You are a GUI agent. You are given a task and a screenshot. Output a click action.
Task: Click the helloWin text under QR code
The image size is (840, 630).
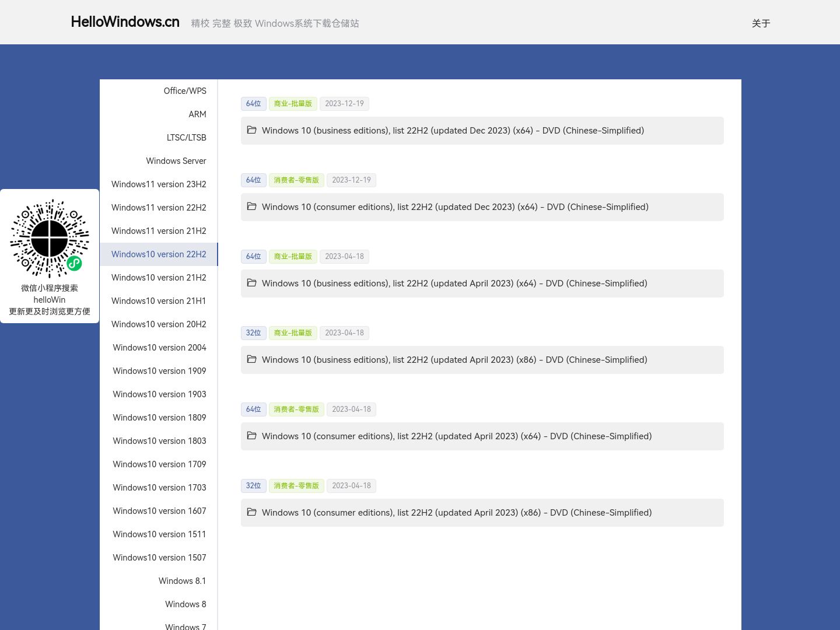point(50,300)
